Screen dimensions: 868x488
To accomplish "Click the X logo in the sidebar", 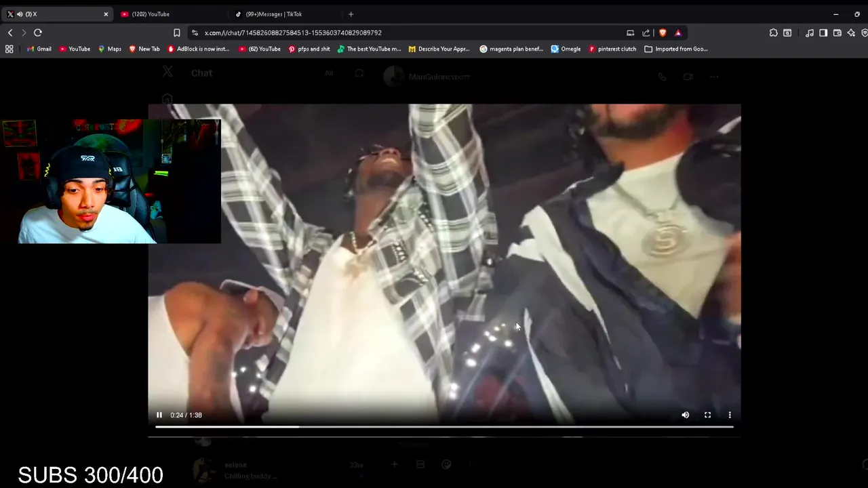I will (x=167, y=72).
